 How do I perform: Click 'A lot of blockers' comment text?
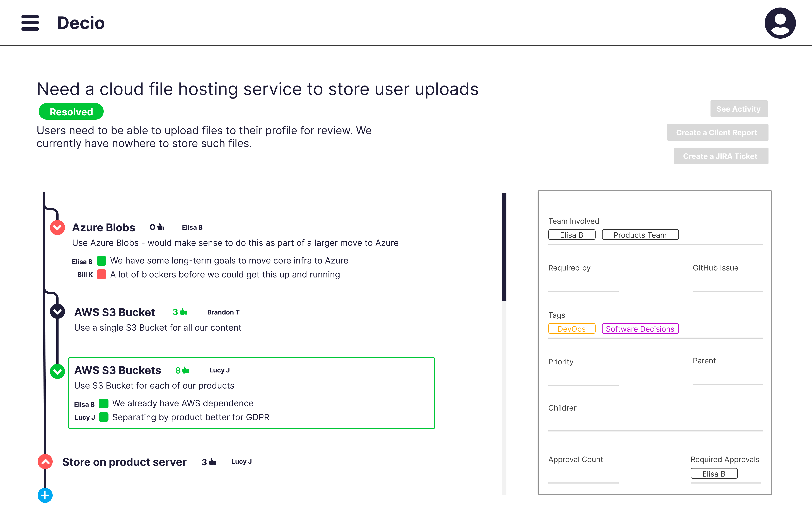pyautogui.click(x=225, y=274)
